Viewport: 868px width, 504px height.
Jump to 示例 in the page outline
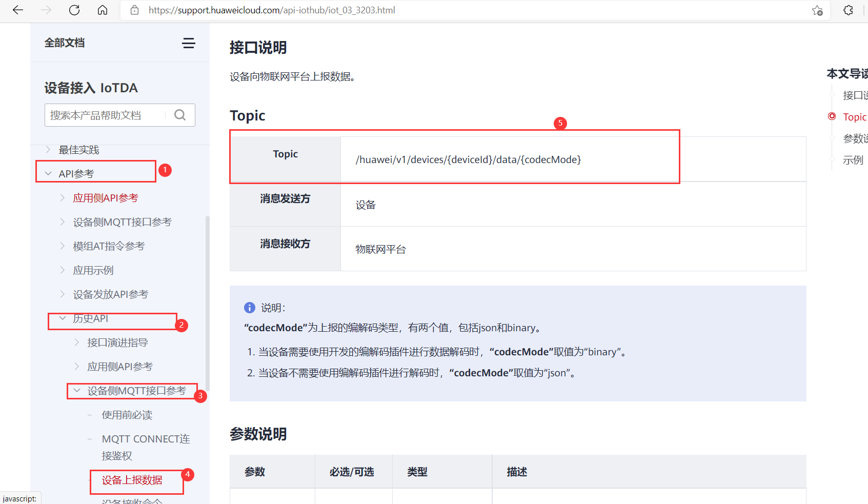tap(853, 160)
